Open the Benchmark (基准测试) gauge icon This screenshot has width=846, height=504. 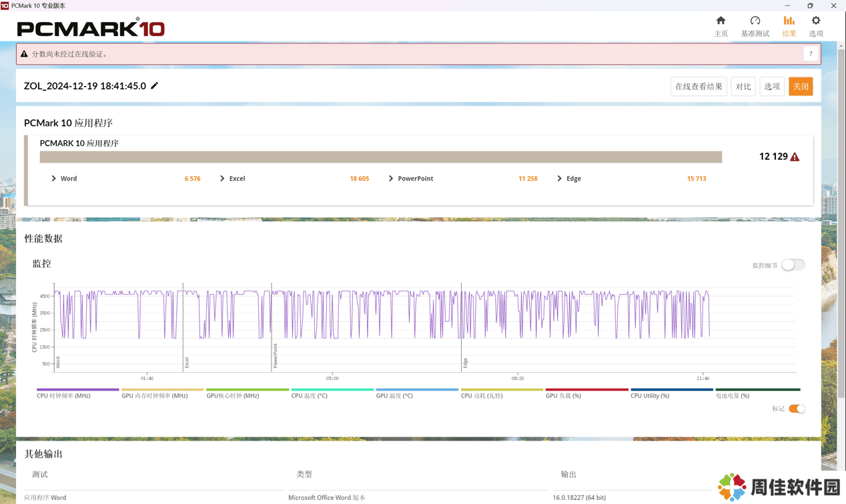click(755, 21)
